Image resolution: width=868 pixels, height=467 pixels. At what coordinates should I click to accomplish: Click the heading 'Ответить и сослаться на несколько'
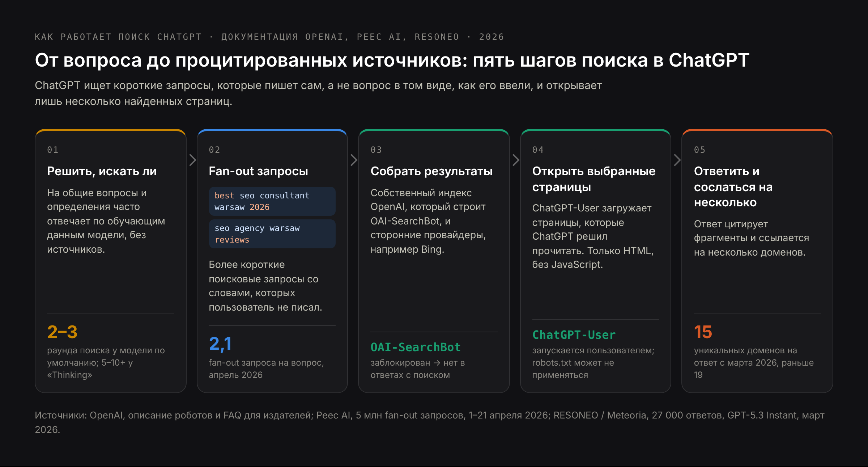click(733, 187)
